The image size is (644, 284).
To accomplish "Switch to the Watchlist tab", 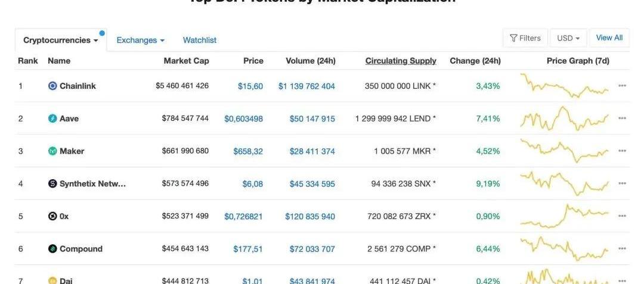I will click(x=200, y=40).
